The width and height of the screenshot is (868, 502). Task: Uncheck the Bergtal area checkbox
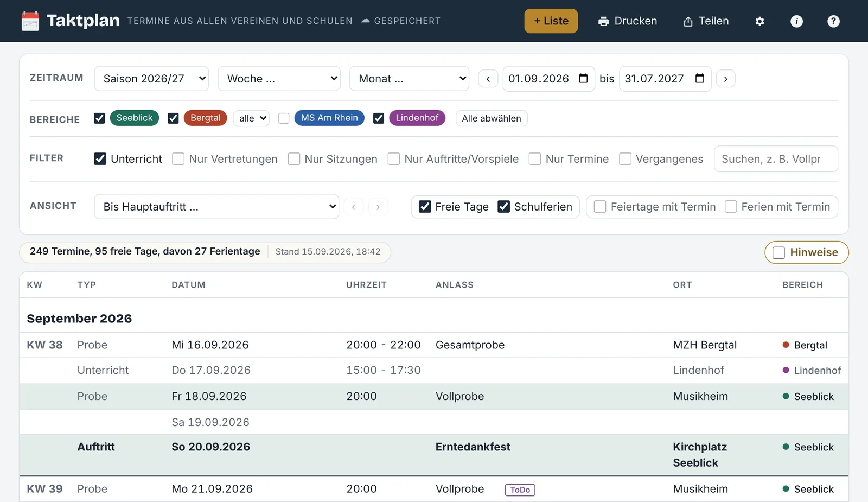coord(173,118)
